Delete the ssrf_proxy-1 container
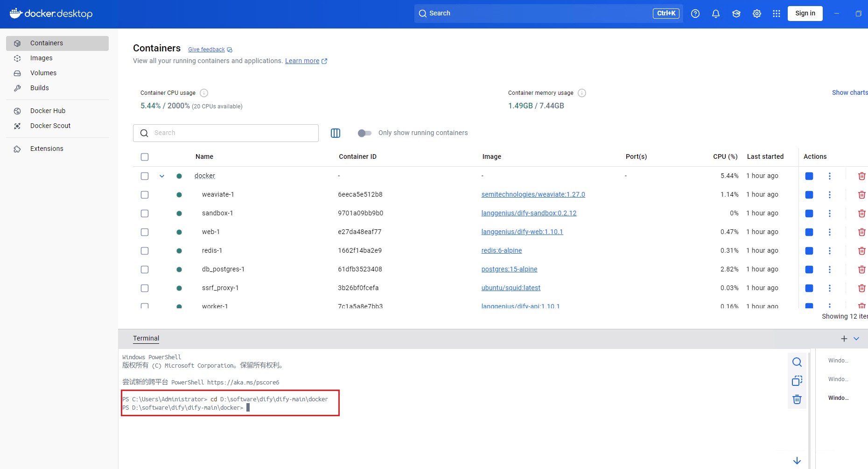Viewport: 868px width, 469px height. (x=862, y=288)
